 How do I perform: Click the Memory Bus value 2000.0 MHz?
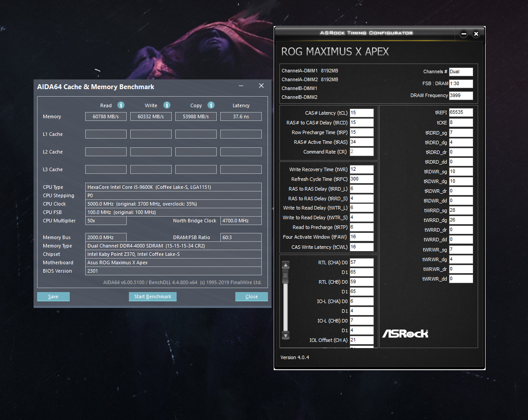point(106,237)
